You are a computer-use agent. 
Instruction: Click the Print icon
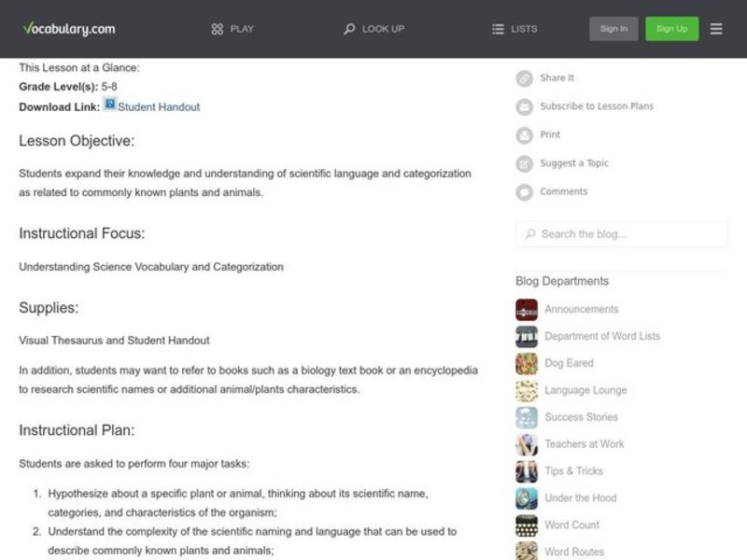coord(525,135)
